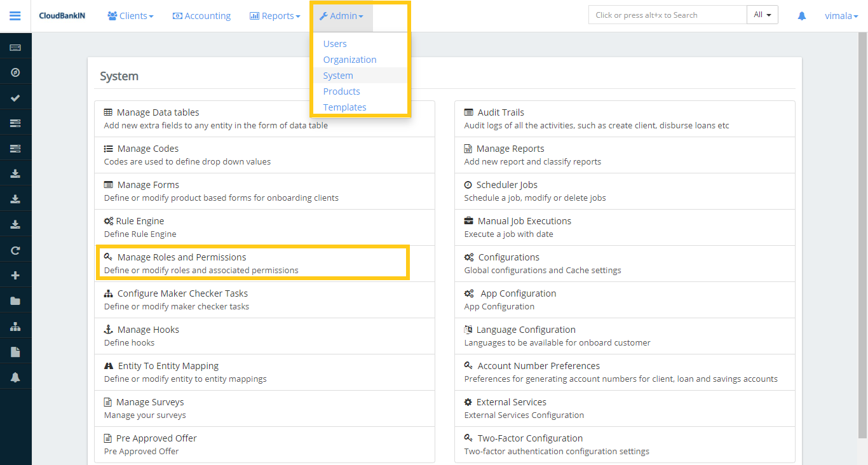Viewport: 868px width, 465px height.
Task: Click the notification bell near the search bar
Action: (x=801, y=15)
